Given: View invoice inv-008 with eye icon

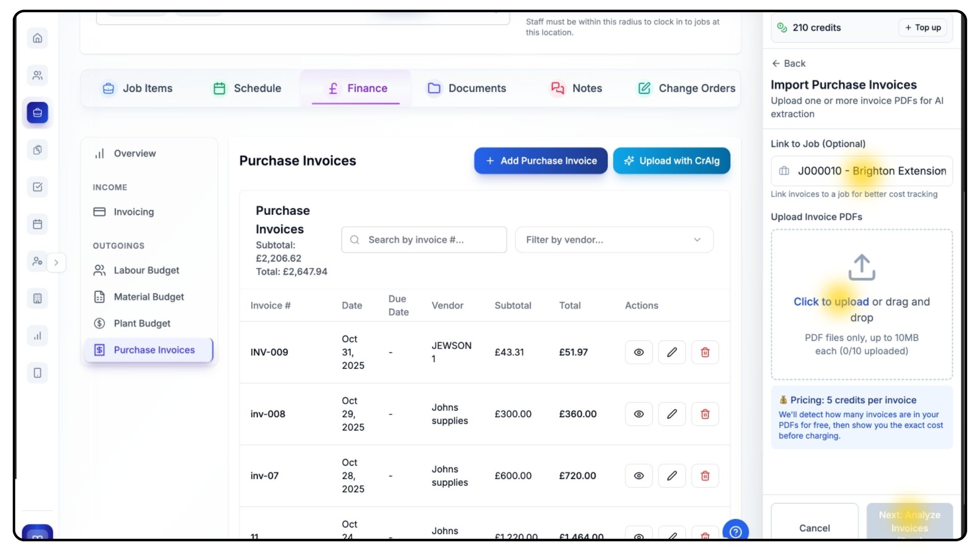Looking at the screenshot, I should pyautogui.click(x=639, y=414).
